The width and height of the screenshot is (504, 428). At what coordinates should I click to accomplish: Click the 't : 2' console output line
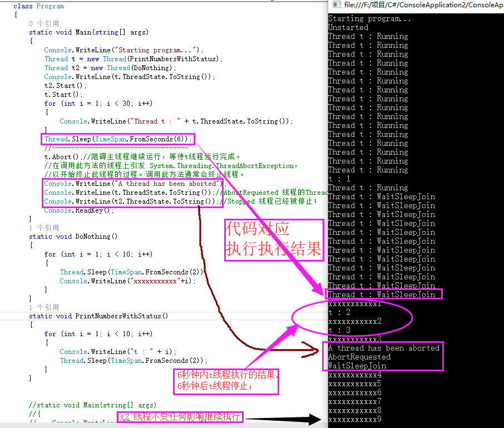(x=339, y=312)
